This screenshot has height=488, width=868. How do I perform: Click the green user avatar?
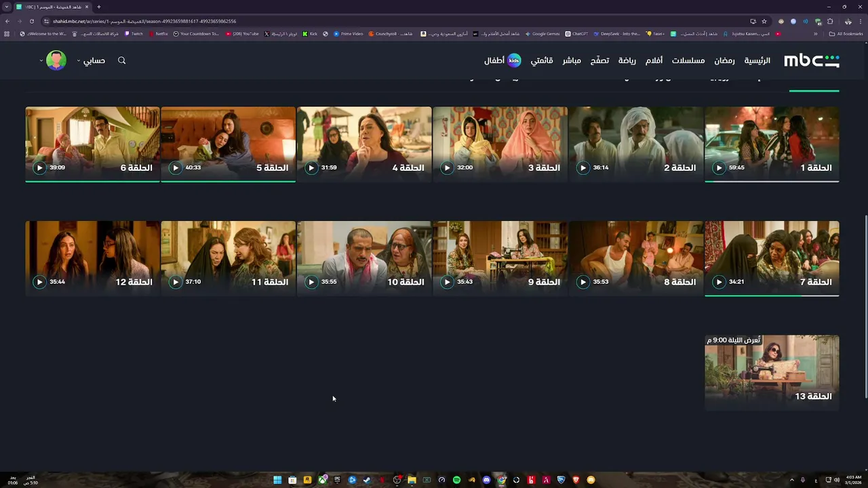[56, 60]
